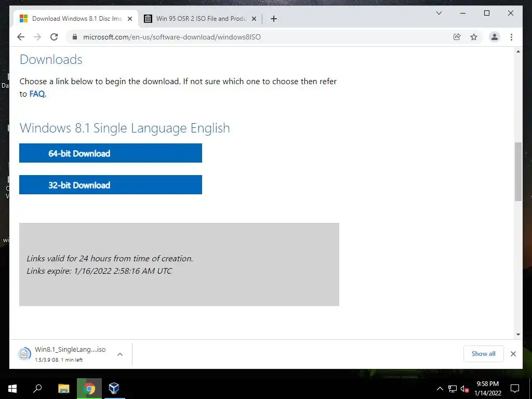Image resolution: width=532 pixels, height=399 pixels.
Task: Click the page scrollbar thumb
Action: pyautogui.click(x=518, y=171)
